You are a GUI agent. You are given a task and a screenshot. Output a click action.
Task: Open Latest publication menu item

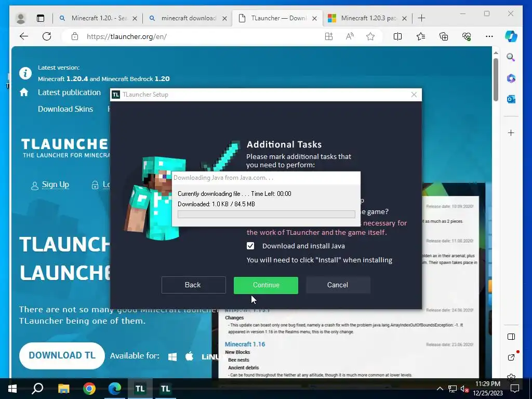pyautogui.click(x=69, y=92)
